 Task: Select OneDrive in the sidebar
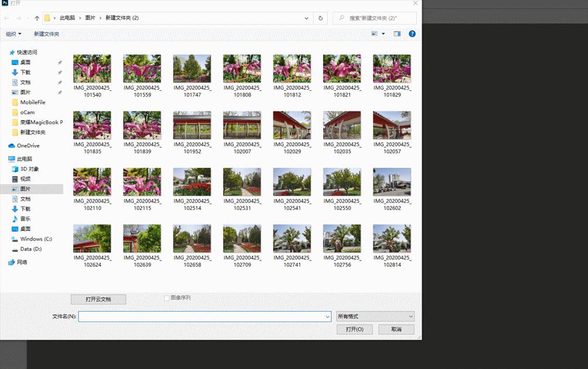tap(26, 145)
